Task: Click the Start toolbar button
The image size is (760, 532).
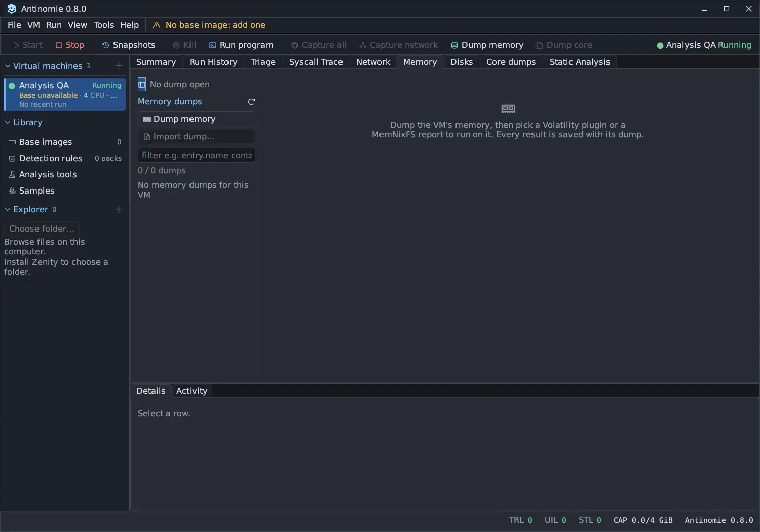Action: [x=28, y=45]
